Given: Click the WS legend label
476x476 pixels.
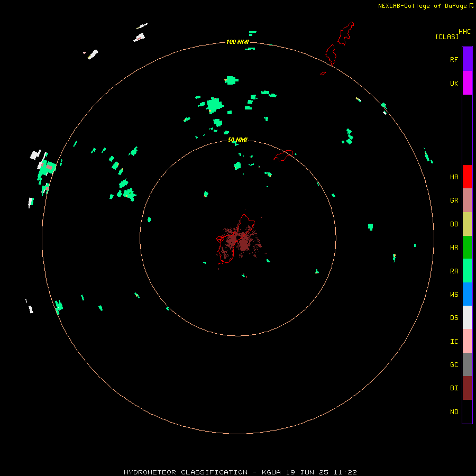Looking at the screenshot, I should coord(454,294).
